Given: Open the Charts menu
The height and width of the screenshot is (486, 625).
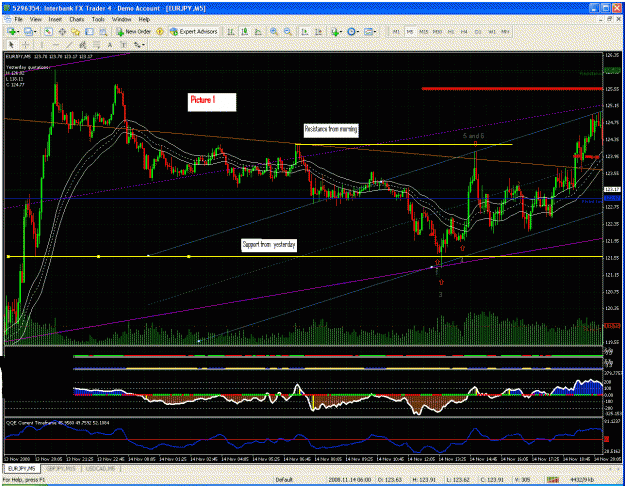Looking at the screenshot, I should tap(77, 19).
